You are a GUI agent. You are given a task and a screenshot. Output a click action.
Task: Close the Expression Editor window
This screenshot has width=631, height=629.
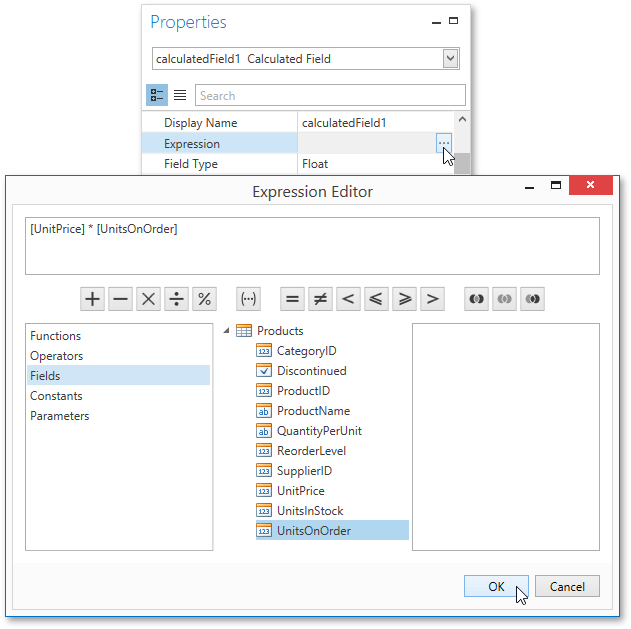click(590, 185)
